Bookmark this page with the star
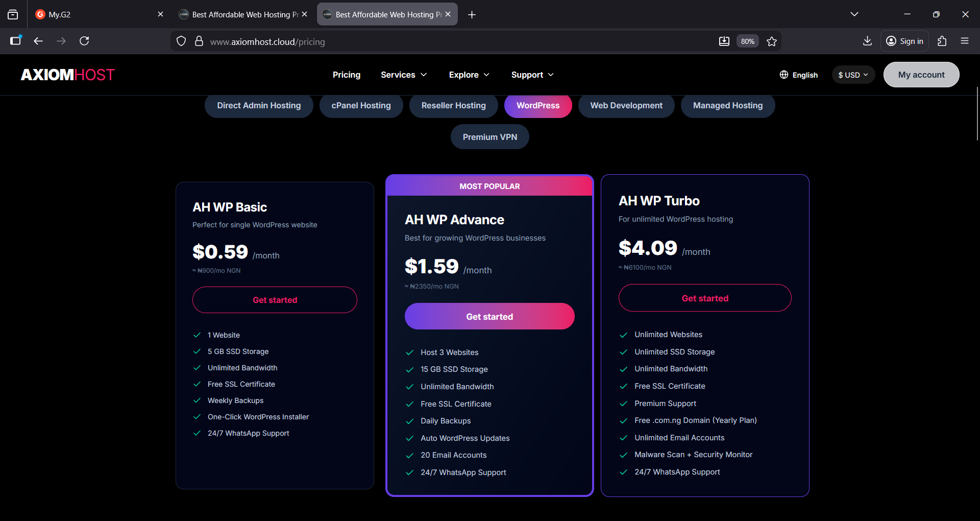 click(772, 41)
